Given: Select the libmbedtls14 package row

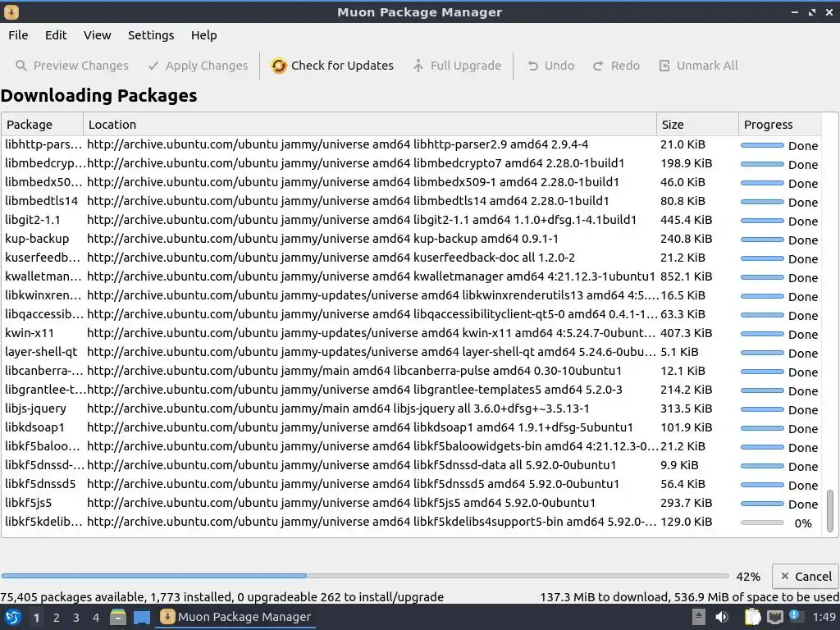Looking at the screenshot, I should coord(412,202).
